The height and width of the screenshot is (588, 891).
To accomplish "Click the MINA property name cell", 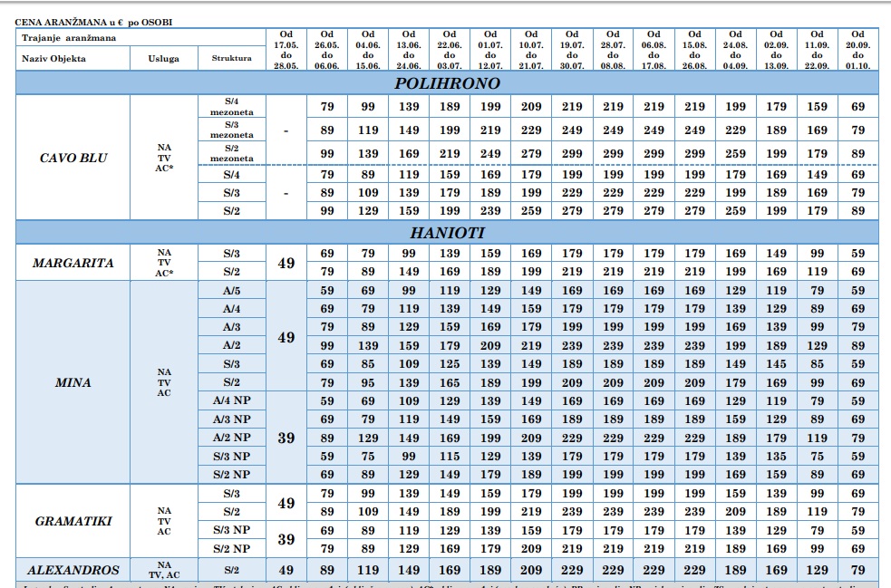I will 73,382.
